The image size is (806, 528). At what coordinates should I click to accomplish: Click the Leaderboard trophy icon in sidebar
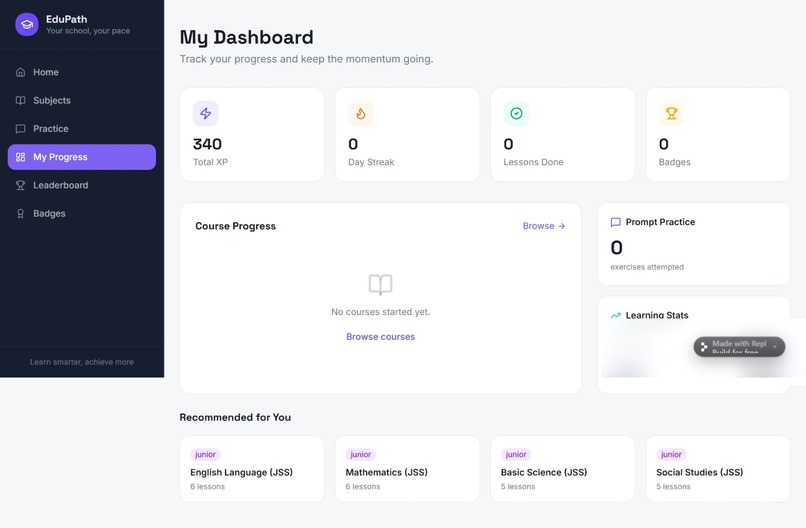[x=21, y=185]
